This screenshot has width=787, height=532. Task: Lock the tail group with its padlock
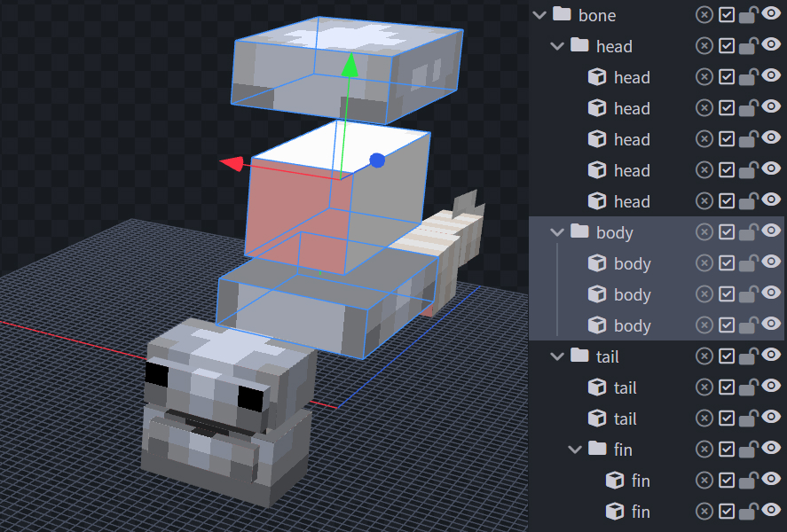click(x=748, y=356)
